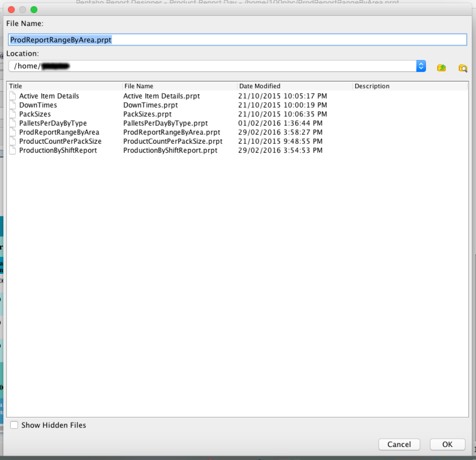Click file name DownTimes.prpt
The height and width of the screenshot is (460, 476).
(x=151, y=105)
